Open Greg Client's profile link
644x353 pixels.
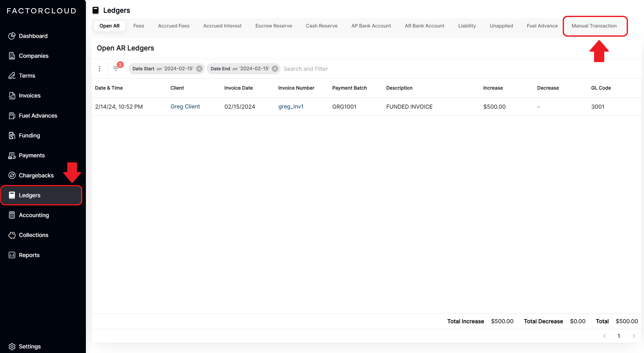coord(185,106)
